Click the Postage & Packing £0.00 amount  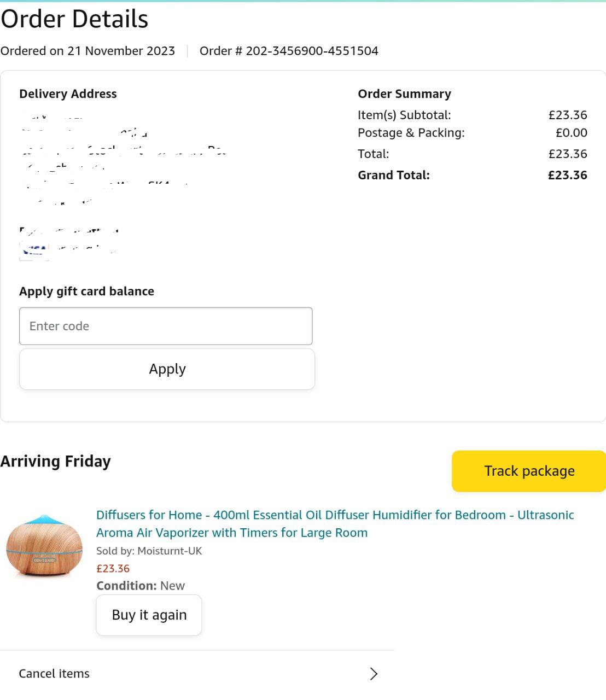tap(571, 132)
